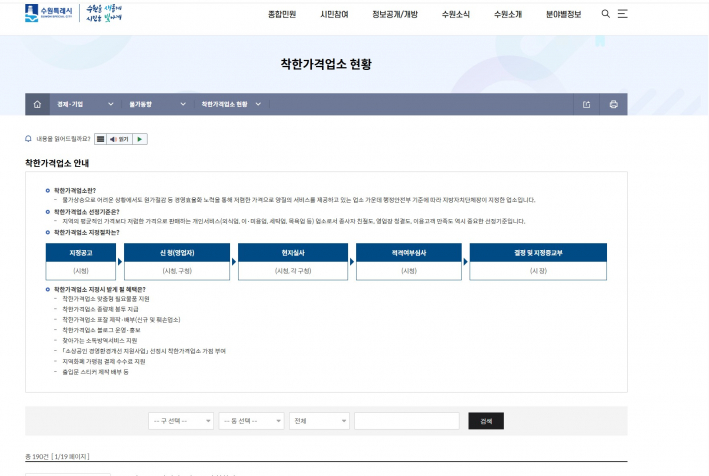Screen dimensions: 709x476
Task: Open the 수원소식 menu
Action: coord(455,14)
